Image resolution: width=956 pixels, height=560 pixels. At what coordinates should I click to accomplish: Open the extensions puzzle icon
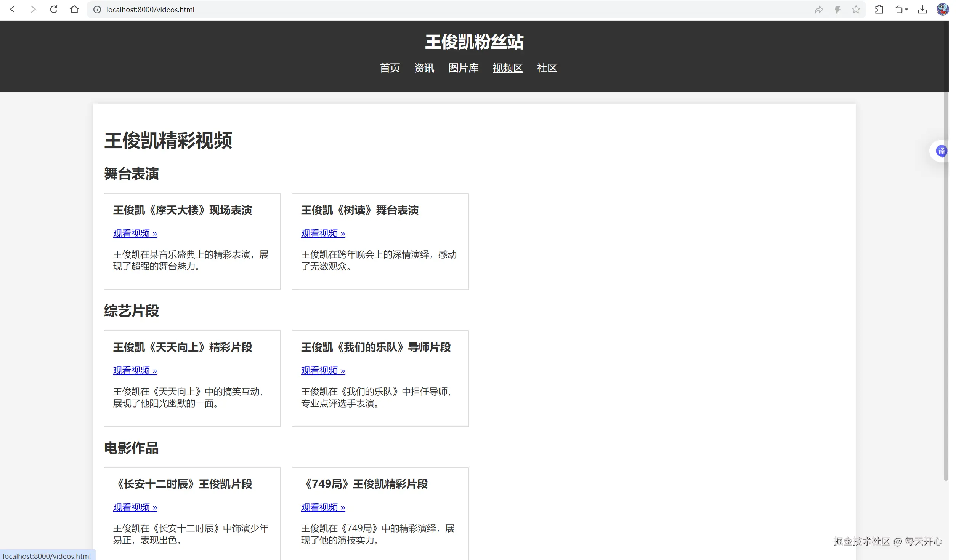[x=879, y=10]
